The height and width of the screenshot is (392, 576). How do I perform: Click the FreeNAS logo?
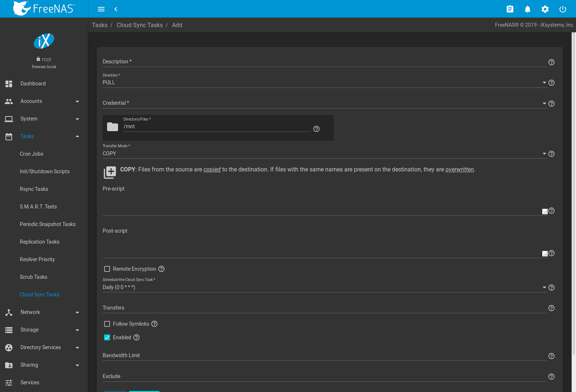coord(44,8)
